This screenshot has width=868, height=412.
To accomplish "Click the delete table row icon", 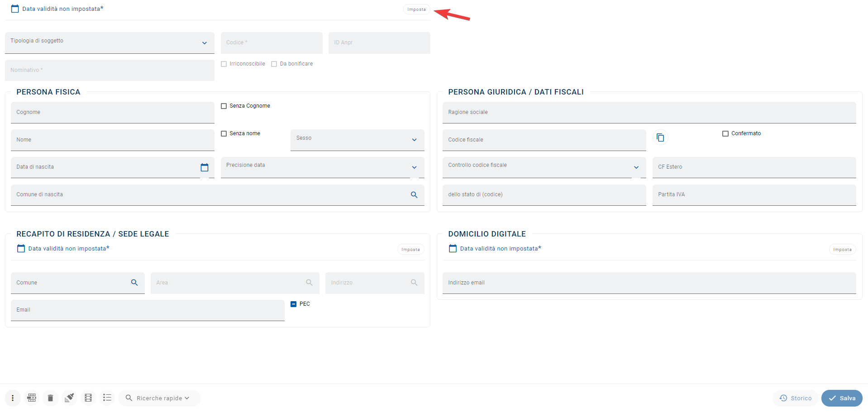I will [x=32, y=398].
